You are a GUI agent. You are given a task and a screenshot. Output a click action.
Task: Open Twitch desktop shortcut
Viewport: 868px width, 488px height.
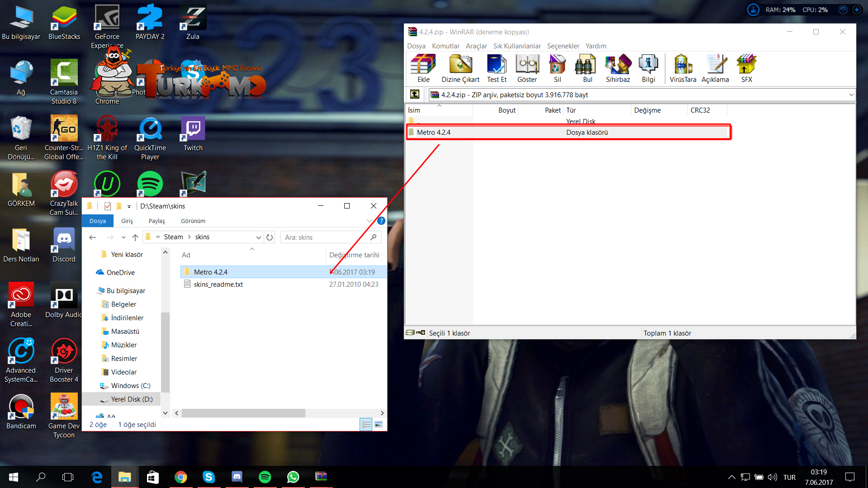coord(193,133)
